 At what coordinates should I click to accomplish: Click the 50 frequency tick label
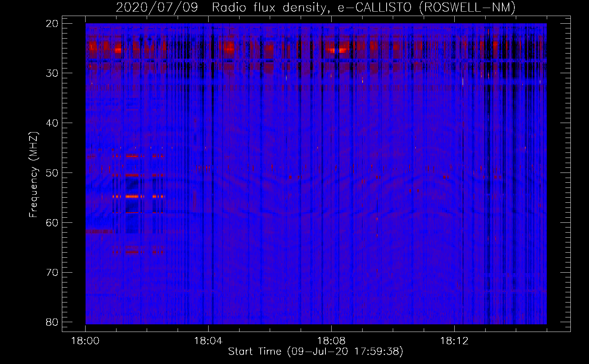pos(52,173)
